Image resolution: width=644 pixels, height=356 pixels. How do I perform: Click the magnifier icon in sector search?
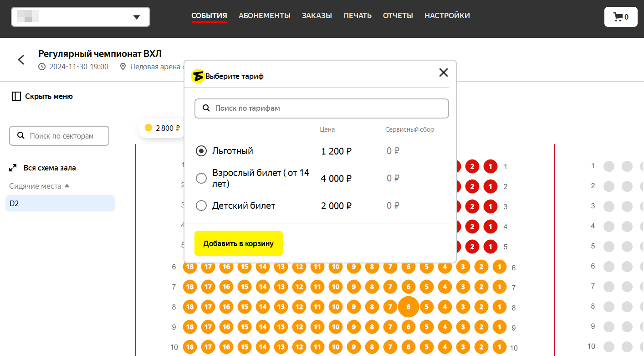click(x=20, y=135)
